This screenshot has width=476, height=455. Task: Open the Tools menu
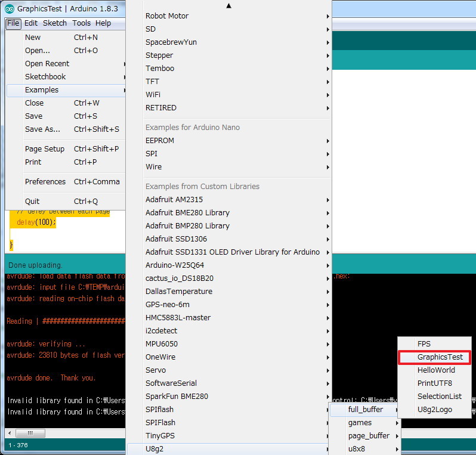click(x=81, y=23)
